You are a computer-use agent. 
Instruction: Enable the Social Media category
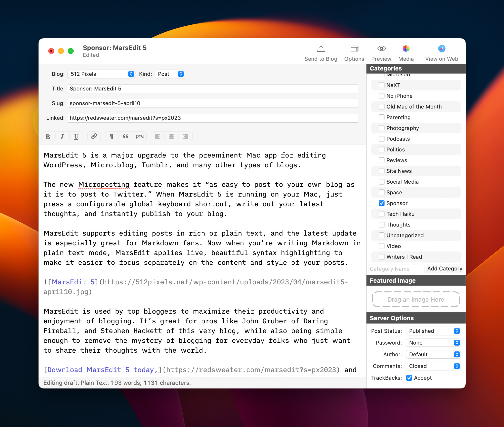coord(382,182)
